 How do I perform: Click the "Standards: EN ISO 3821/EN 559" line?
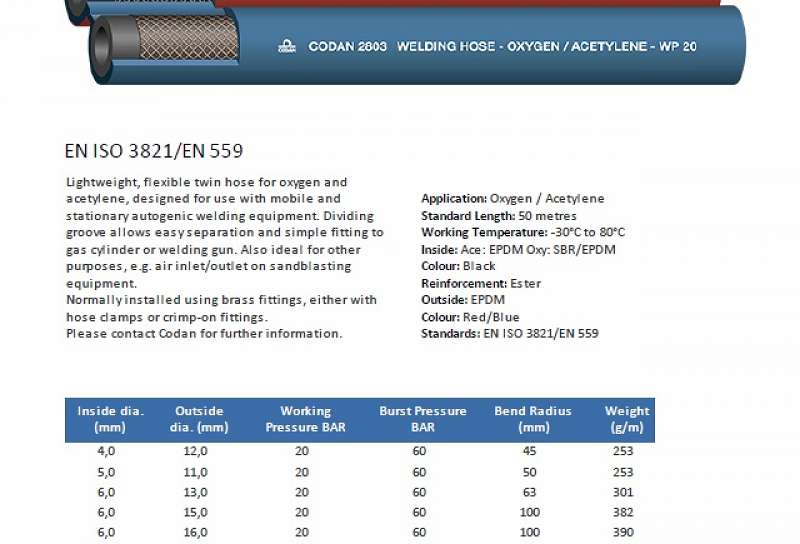(510, 333)
